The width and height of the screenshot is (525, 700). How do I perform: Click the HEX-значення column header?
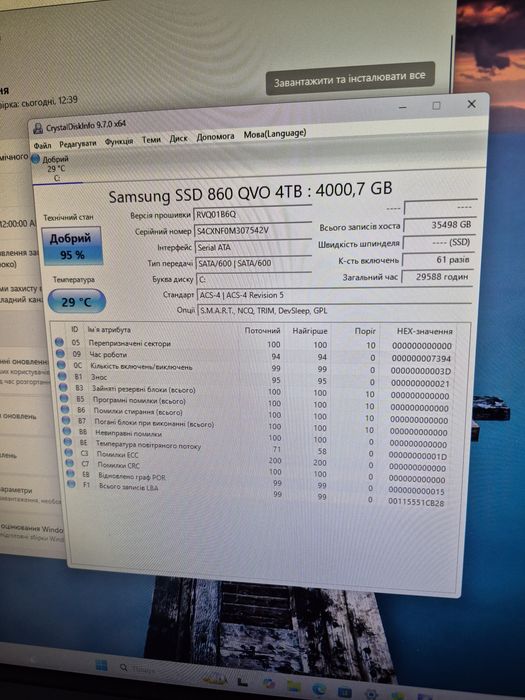(425, 332)
